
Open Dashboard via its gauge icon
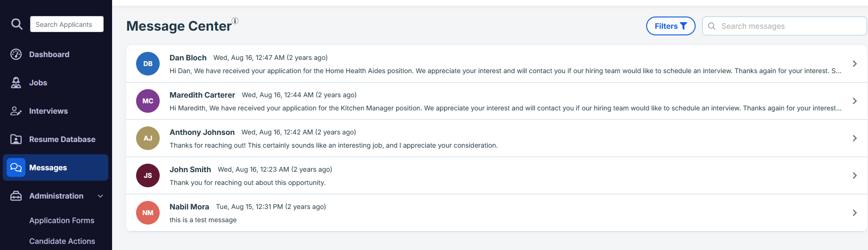click(16, 54)
